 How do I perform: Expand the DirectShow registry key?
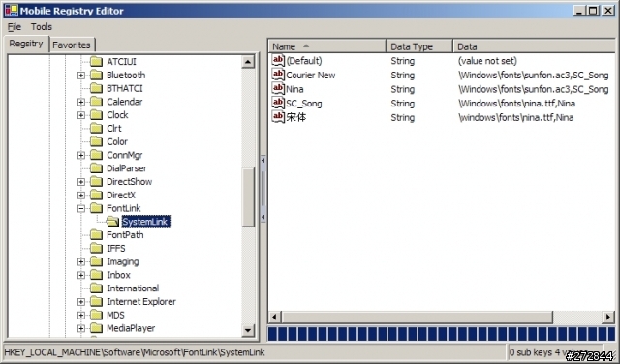coord(81,182)
